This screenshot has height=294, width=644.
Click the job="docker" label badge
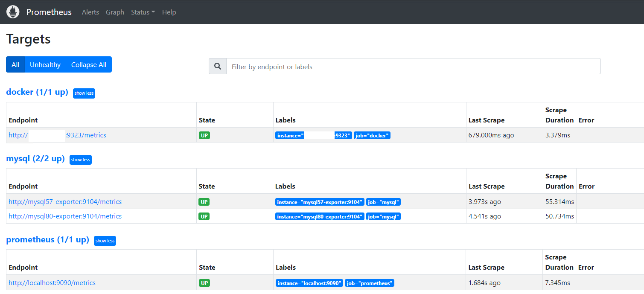coord(372,135)
